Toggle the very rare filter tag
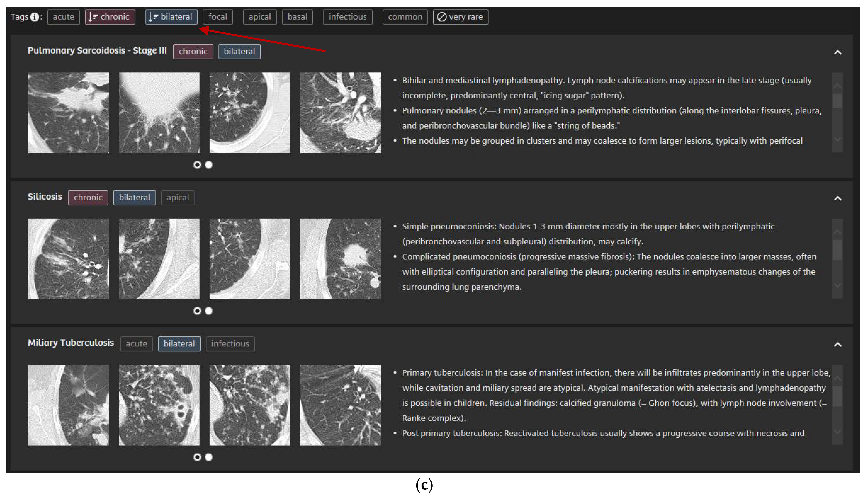Image resolution: width=868 pixels, height=496 pixels. pyautogui.click(x=460, y=17)
